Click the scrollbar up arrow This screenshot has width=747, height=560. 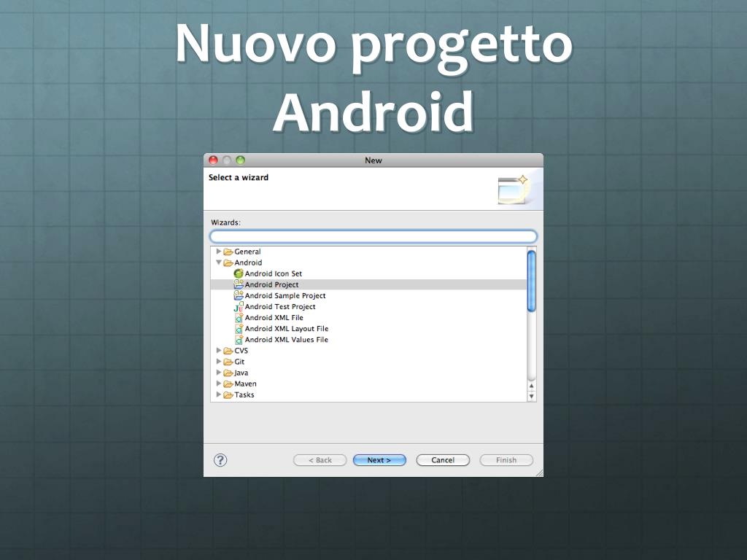click(x=531, y=386)
